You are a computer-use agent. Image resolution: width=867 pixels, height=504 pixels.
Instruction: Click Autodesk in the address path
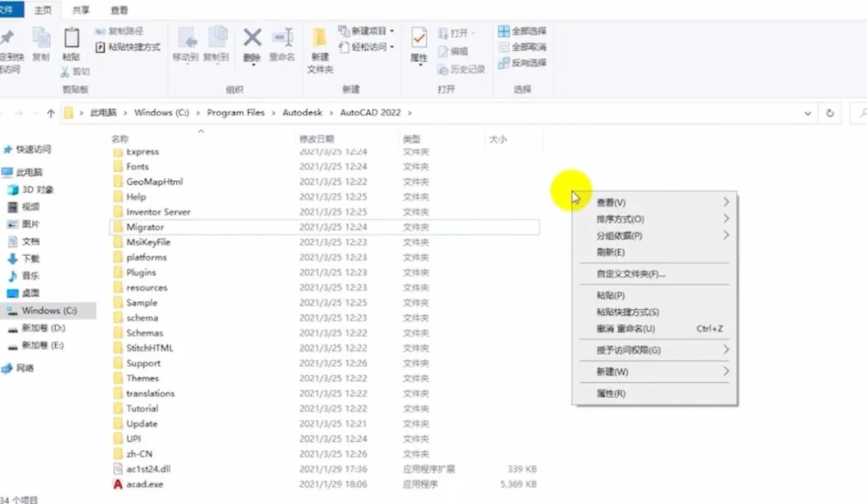pyautogui.click(x=302, y=113)
